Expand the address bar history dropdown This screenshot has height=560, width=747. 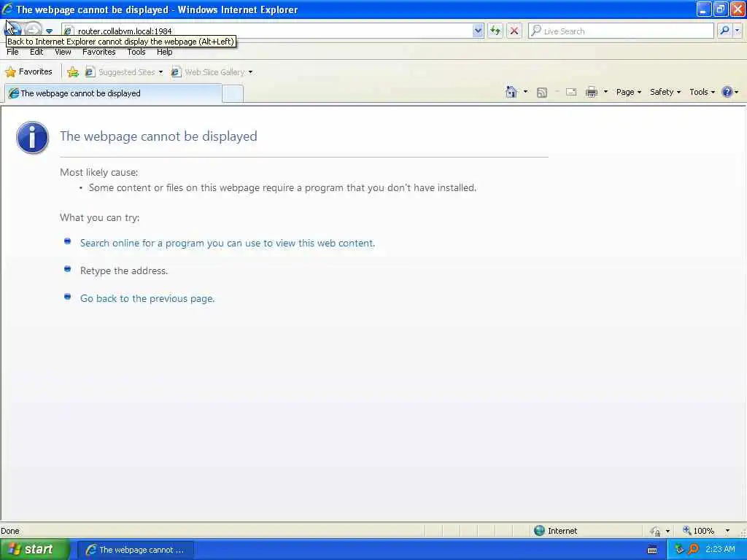pyautogui.click(x=478, y=31)
